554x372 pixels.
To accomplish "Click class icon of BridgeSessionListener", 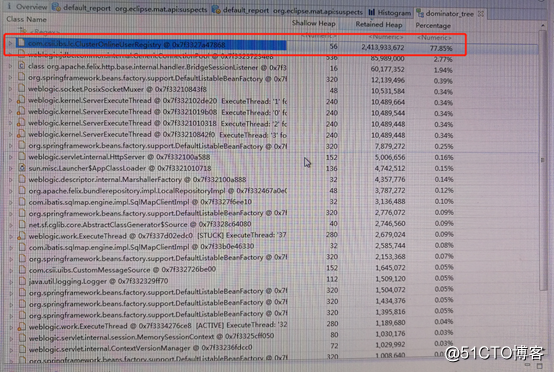I will coord(21,66).
